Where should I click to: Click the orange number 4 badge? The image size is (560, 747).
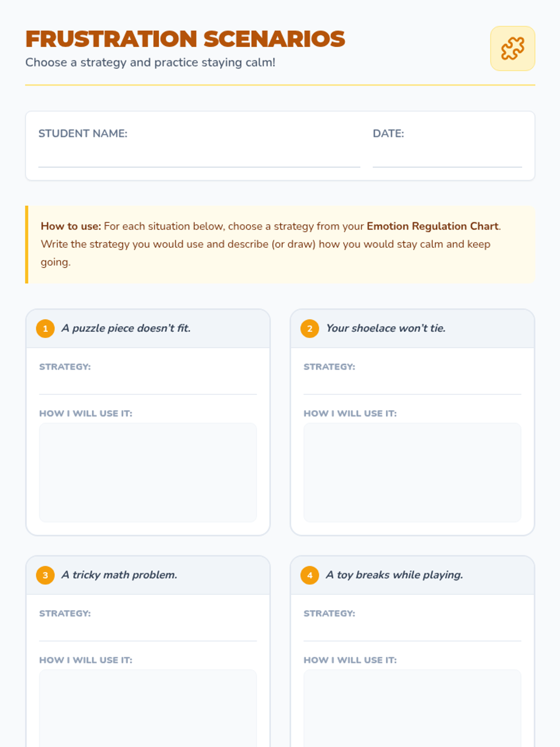point(310,575)
